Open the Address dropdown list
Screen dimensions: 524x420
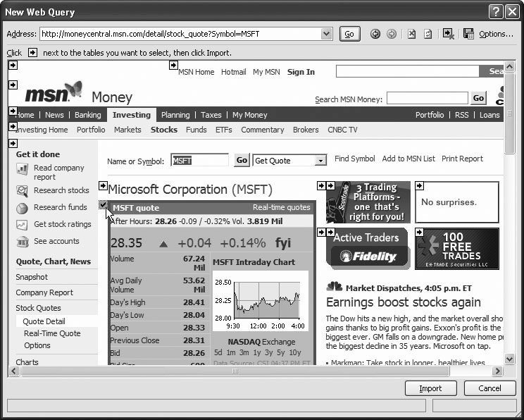point(326,34)
